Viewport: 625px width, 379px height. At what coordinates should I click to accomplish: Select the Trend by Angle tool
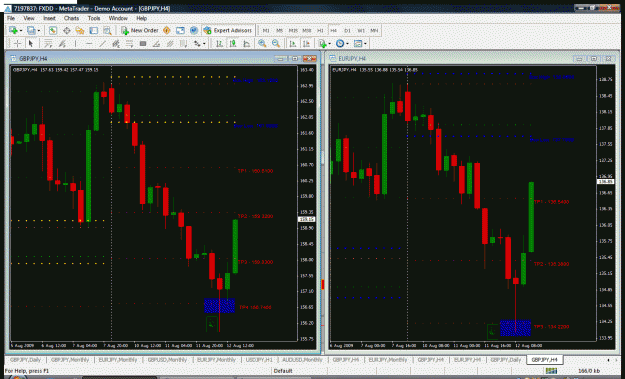click(156, 43)
